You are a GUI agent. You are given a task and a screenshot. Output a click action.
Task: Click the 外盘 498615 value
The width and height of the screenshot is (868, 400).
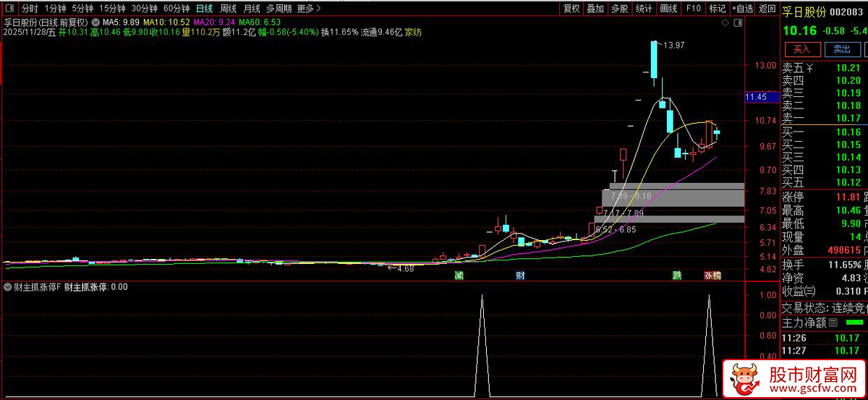click(x=844, y=250)
